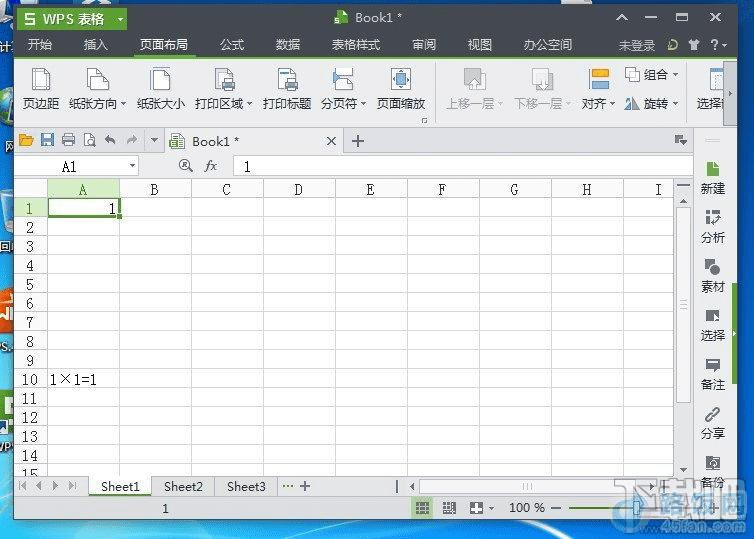The height and width of the screenshot is (539, 754).
Task: Expand the 分页符 dropdown arrow
Action: [x=364, y=103]
